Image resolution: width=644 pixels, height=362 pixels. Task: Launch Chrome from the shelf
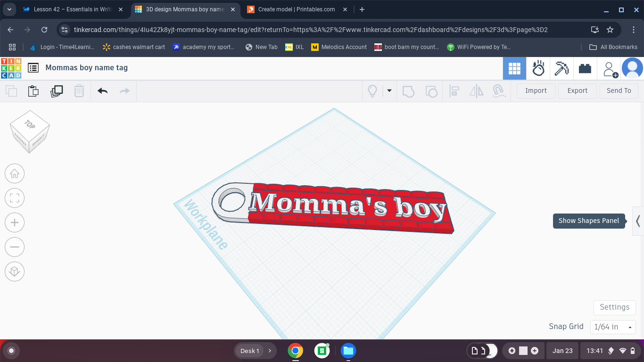tap(296, 351)
